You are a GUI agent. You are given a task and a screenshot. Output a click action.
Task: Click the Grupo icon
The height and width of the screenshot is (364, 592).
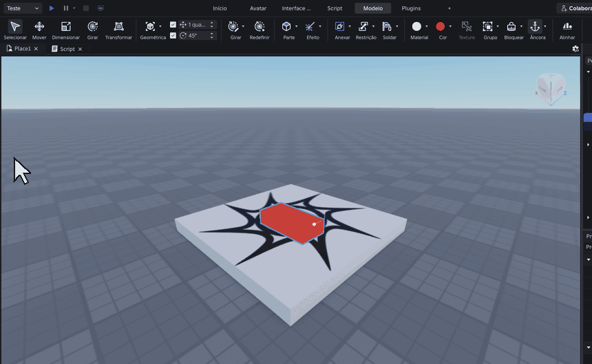point(487,26)
